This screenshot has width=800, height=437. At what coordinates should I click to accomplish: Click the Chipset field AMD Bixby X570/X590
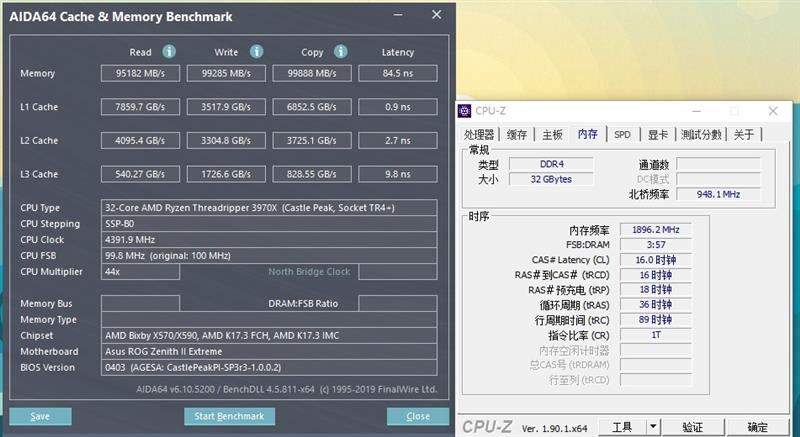click(x=269, y=336)
